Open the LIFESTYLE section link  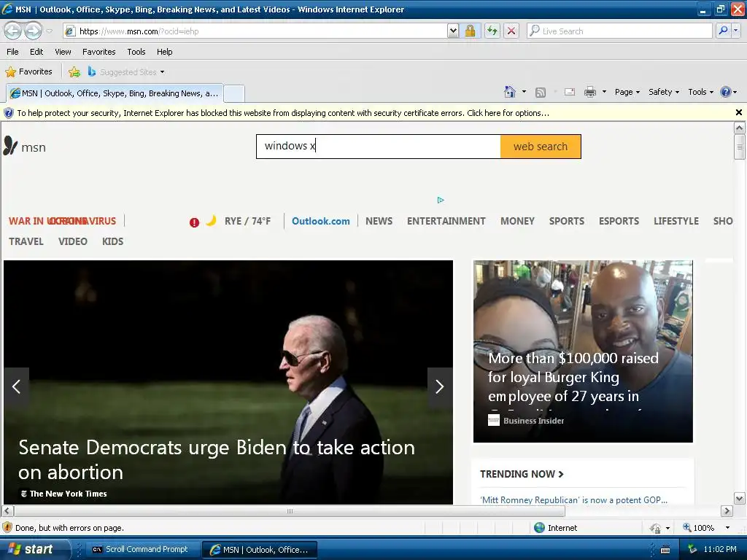coord(676,221)
